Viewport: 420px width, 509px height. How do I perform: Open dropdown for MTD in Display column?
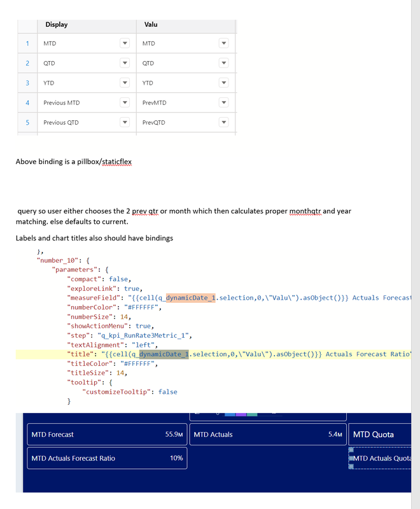pos(125,43)
